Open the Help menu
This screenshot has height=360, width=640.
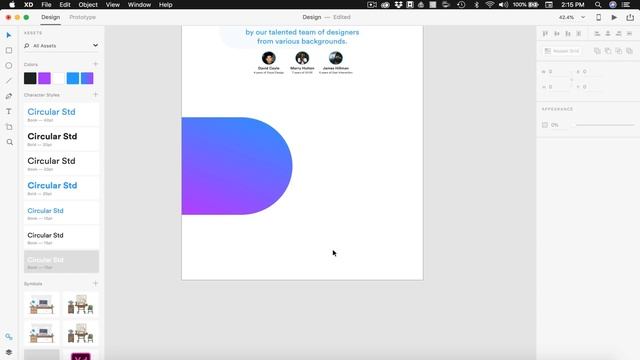click(165, 5)
